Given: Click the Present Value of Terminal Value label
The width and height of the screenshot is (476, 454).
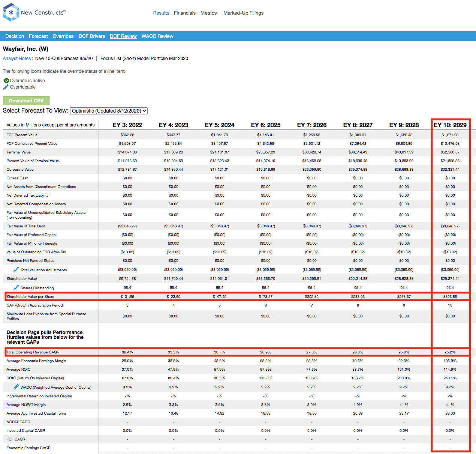Looking at the screenshot, I should [x=33, y=161].
